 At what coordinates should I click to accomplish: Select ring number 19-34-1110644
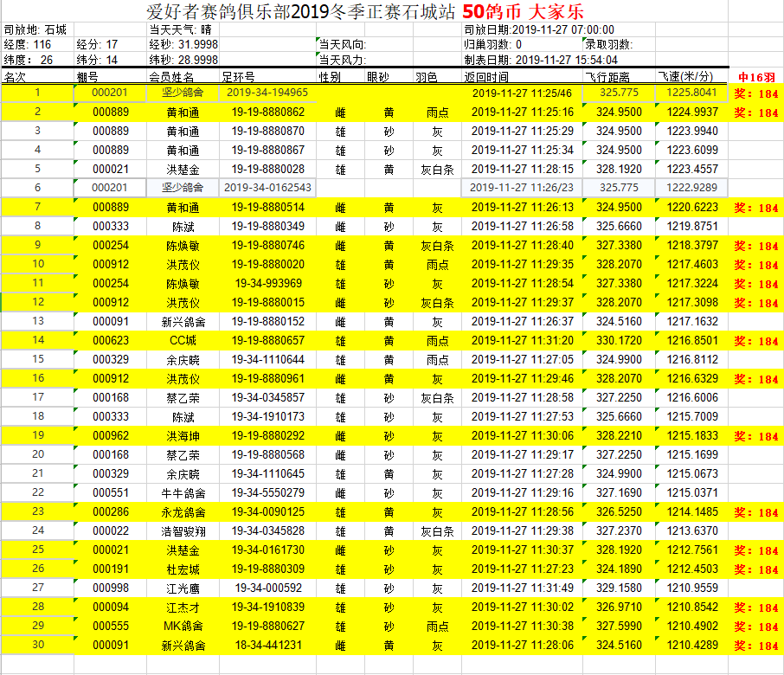click(x=268, y=359)
